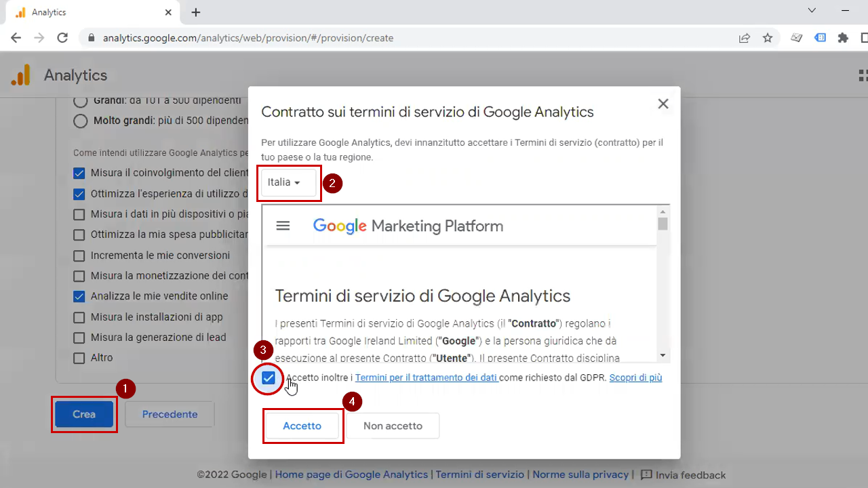Toggle the GDPR data terms checkbox
The height and width of the screenshot is (488, 868).
(269, 378)
